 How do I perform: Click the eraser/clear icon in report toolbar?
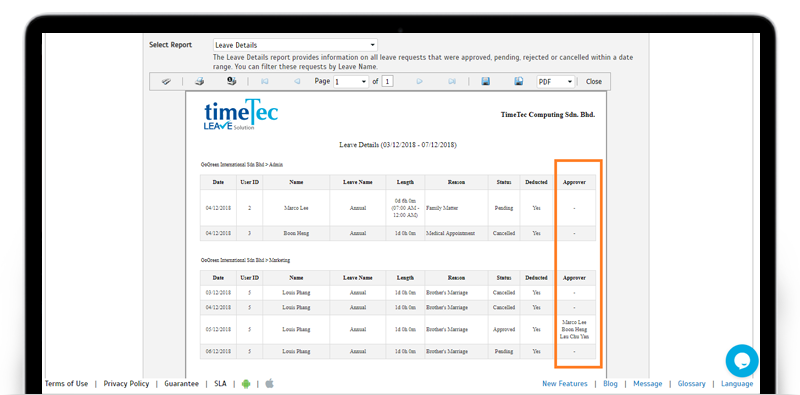tap(166, 82)
